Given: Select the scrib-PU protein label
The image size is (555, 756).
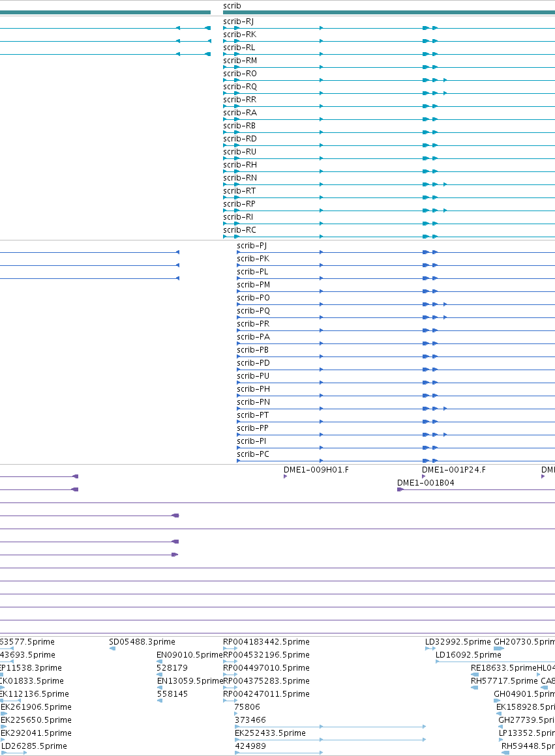Looking at the screenshot, I should [253, 375].
